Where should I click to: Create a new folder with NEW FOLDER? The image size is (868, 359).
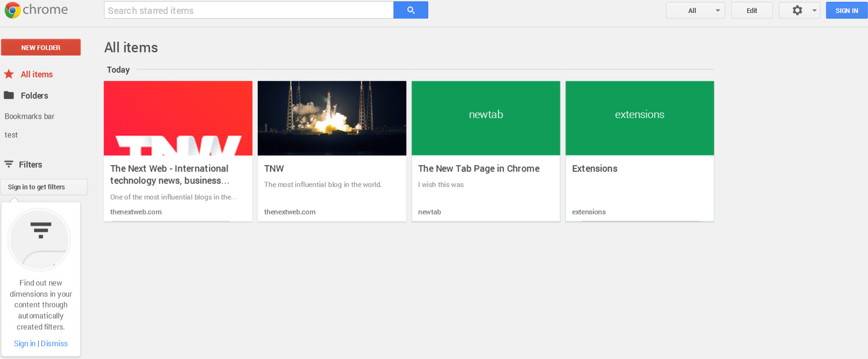coord(41,47)
